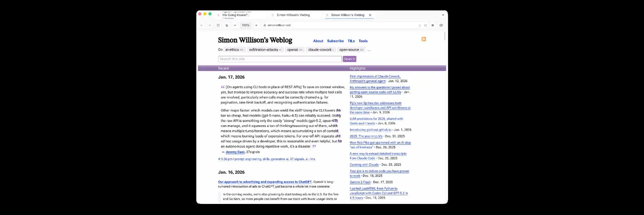
Task: Click the 100% zoom level indicator
Action: tap(246, 25)
